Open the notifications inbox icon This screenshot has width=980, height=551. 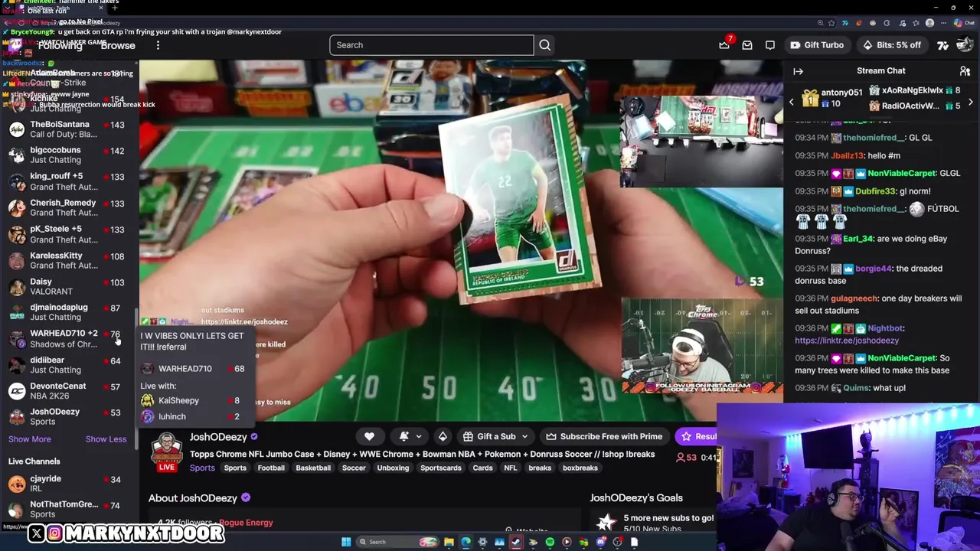(x=747, y=45)
